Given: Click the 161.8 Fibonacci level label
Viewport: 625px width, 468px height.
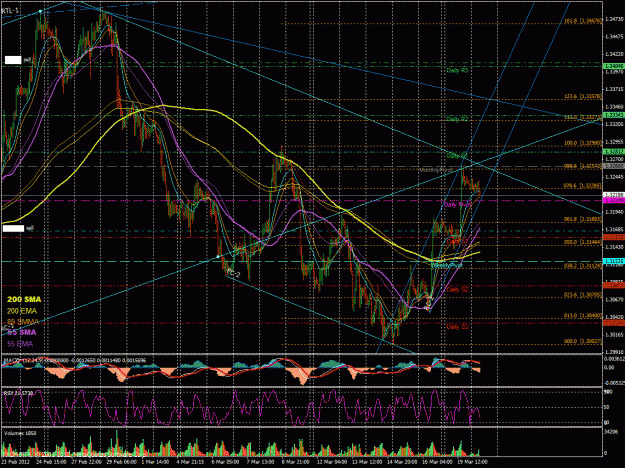Looking at the screenshot, I should click(x=582, y=20).
